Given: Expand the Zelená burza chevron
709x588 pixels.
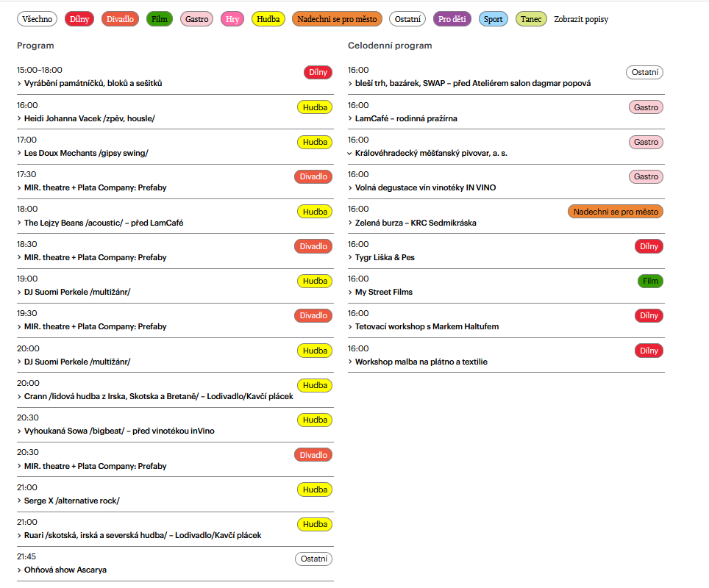Looking at the screenshot, I should tap(350, 223).
